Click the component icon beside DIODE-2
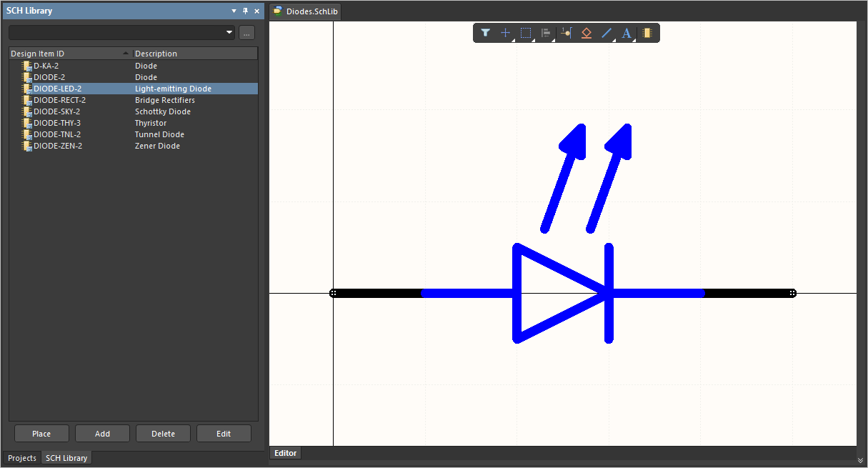868x468 pixels. (27, 77)
